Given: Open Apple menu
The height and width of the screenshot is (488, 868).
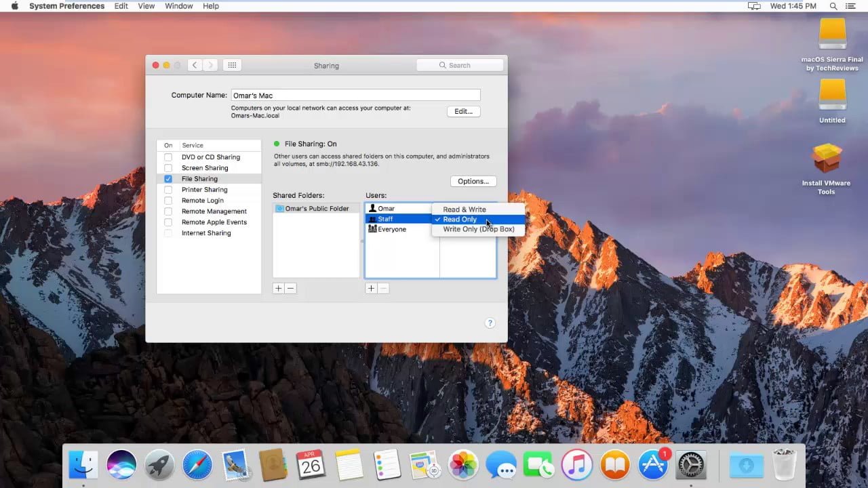Looking at the screenshot, I should (x=14, y=6).
